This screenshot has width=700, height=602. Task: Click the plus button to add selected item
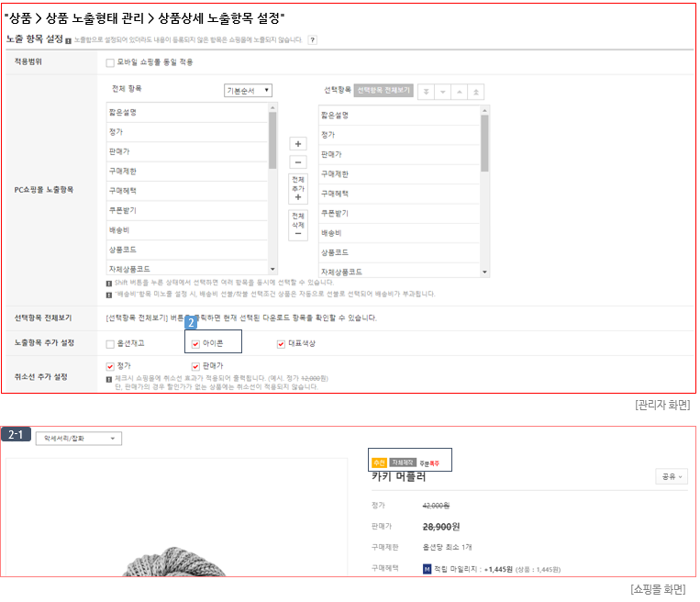pyautogui.click(x=297, y=144)
